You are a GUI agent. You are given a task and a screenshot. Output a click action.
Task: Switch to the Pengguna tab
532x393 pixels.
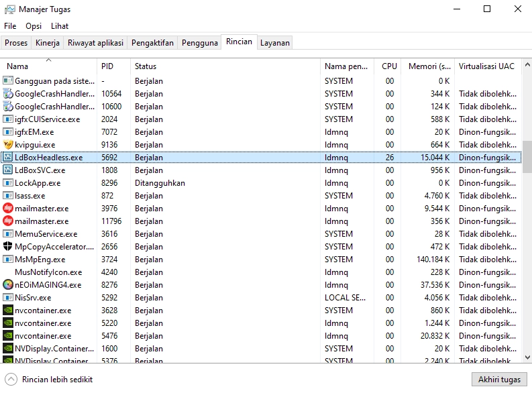(x=199, y=43)
